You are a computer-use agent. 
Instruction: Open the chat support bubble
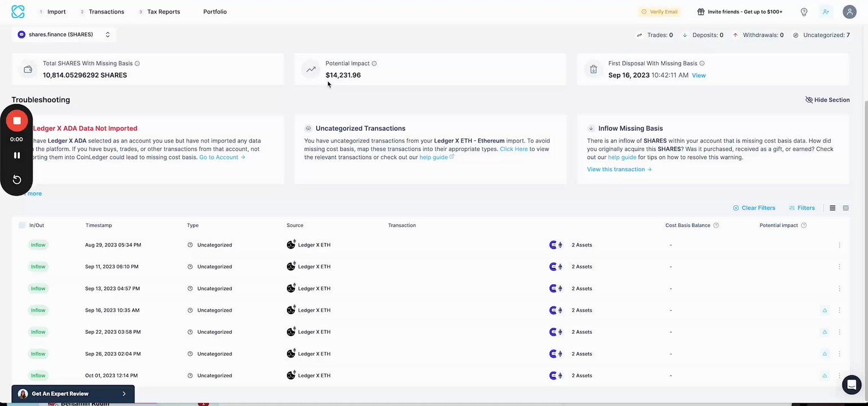click(851, 385)
